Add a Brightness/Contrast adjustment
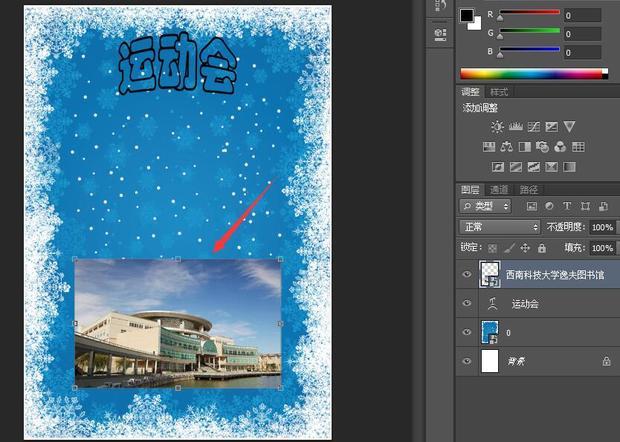The height and width of the screenshot is (442, 620). (497, 127)
